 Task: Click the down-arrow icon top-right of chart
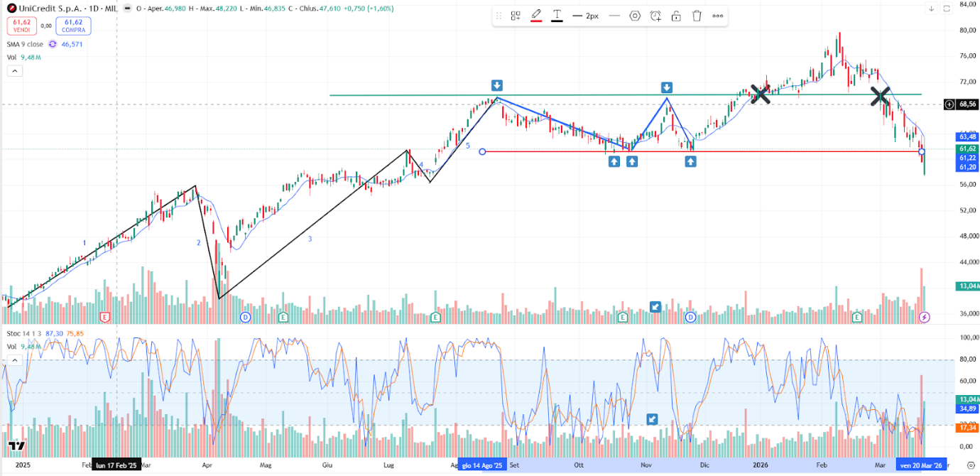[931, 9]
